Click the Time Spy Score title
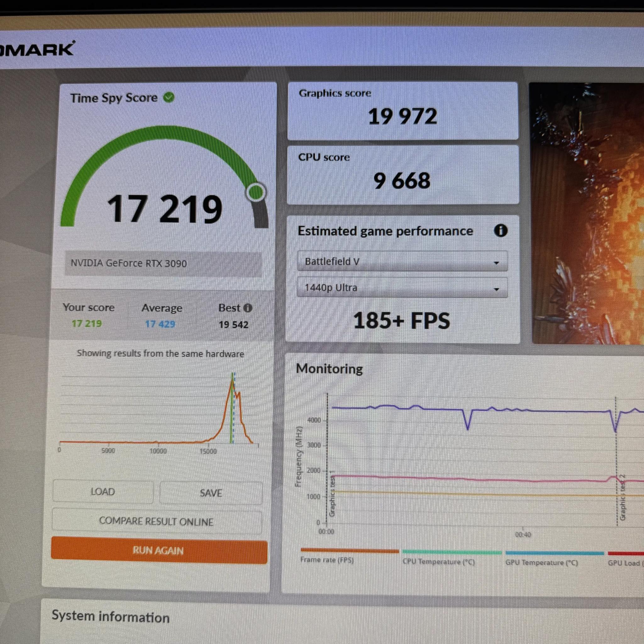 [x=114, y=98]
